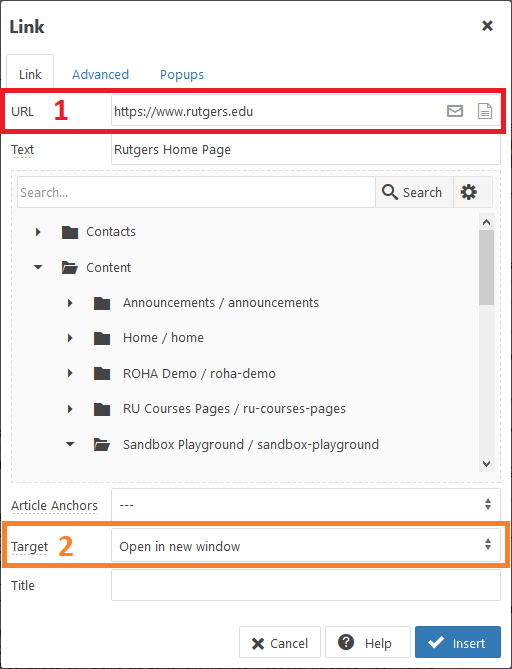Click the email link envelope icon
This screenshot has width=512, height=669.
tap(455, 111)
